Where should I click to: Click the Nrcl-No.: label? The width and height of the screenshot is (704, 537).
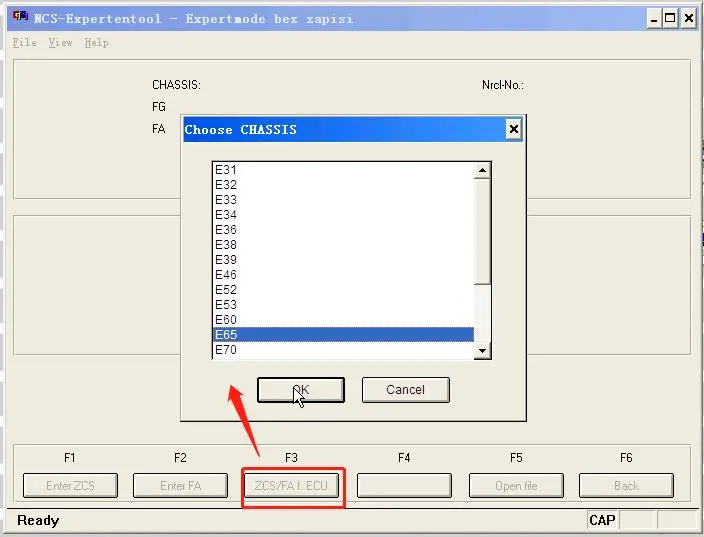(503, 85)
